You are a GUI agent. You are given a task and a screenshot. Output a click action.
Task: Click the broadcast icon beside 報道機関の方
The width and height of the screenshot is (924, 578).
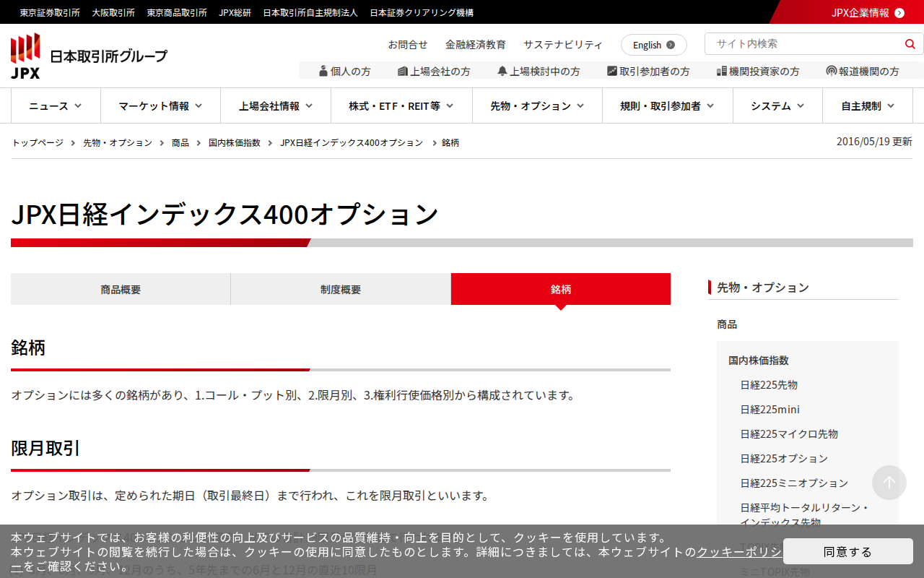click(832, 71)
